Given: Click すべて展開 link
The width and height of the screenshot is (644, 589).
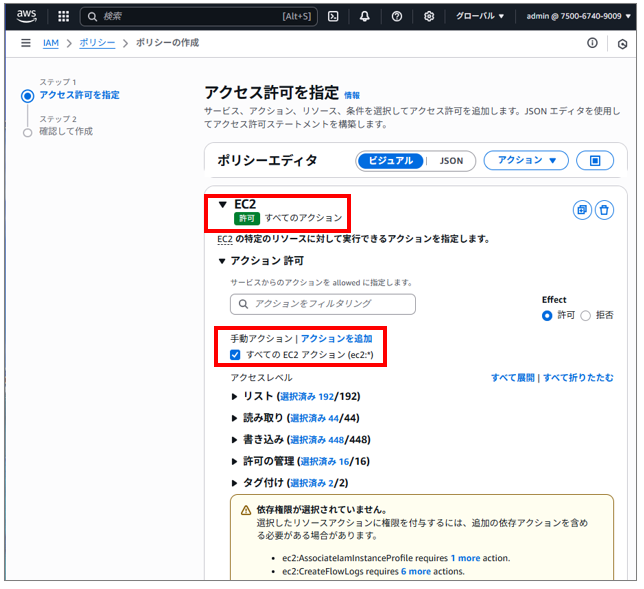Looking at the screenshot, I should [x=513, y=377].
